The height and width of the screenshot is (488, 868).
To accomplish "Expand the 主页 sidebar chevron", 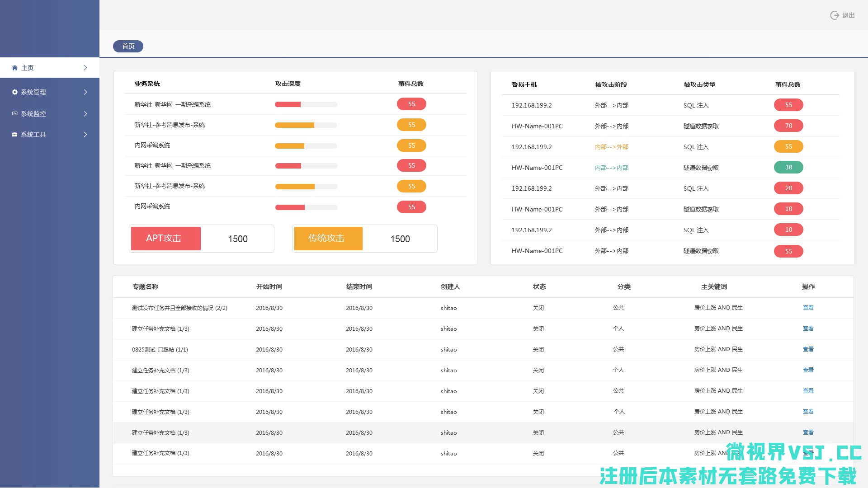I will [x=85, y=68].
